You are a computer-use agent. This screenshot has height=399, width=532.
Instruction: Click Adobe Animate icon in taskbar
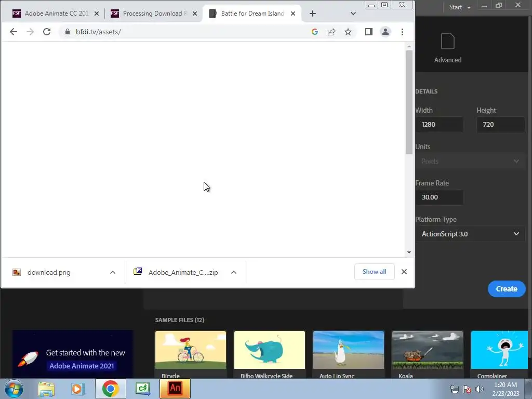click(x=175, y=389)
